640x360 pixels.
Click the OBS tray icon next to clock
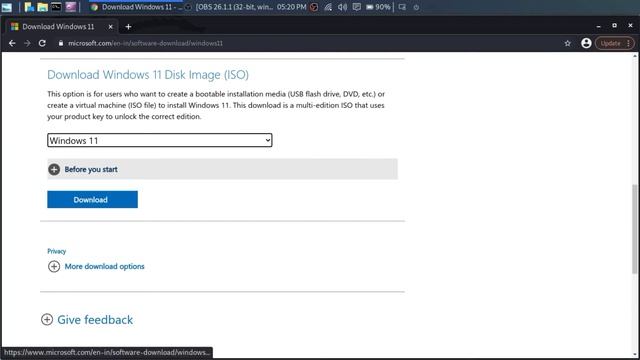[314, 7]
